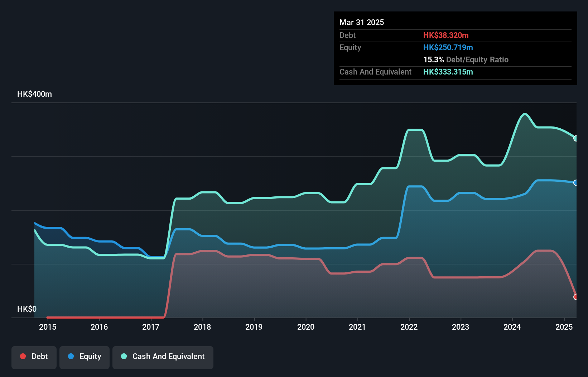Click the 2023 x-axis label
The width and height of the screenshot is (588, 377).
tap(461, 327)
